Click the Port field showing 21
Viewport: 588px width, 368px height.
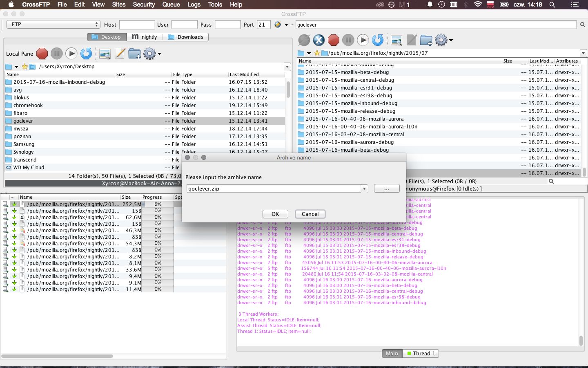[264, 25]
